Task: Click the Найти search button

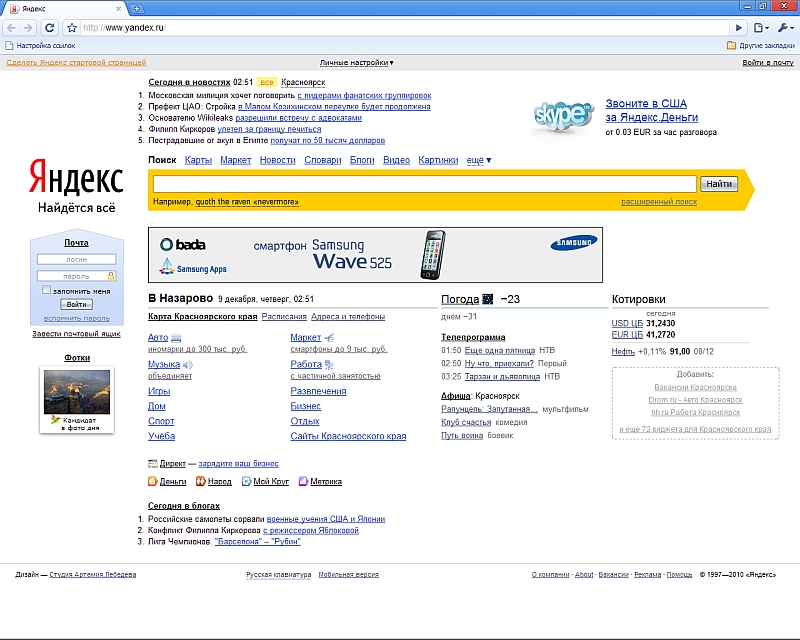Action: click(719, 184)
